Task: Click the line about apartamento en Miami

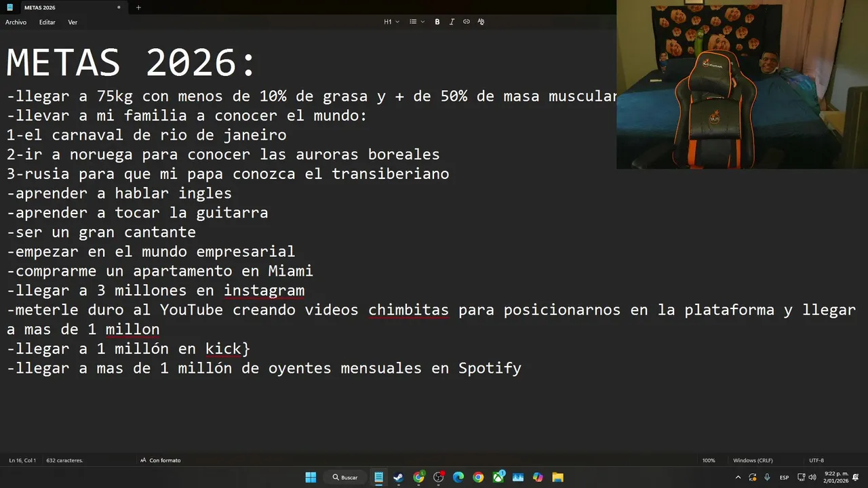Action: (x=160, y=271)
